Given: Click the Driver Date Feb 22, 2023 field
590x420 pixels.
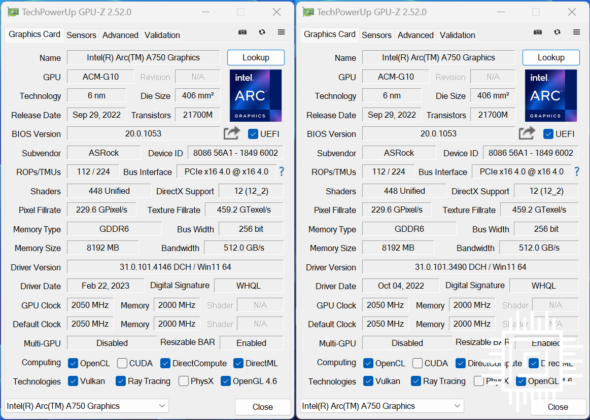Looking at the screenshot, I should 105,286.
